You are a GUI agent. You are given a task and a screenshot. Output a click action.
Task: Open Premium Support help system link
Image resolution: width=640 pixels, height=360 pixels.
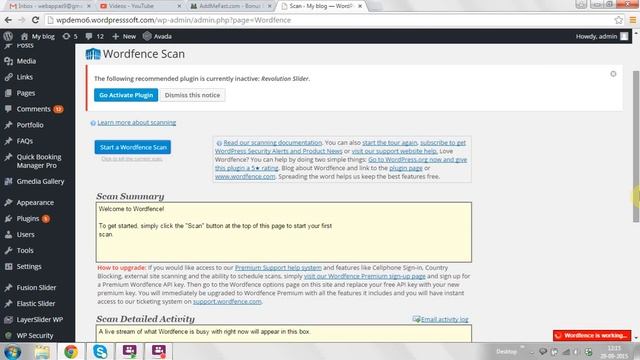coord(278,268)
